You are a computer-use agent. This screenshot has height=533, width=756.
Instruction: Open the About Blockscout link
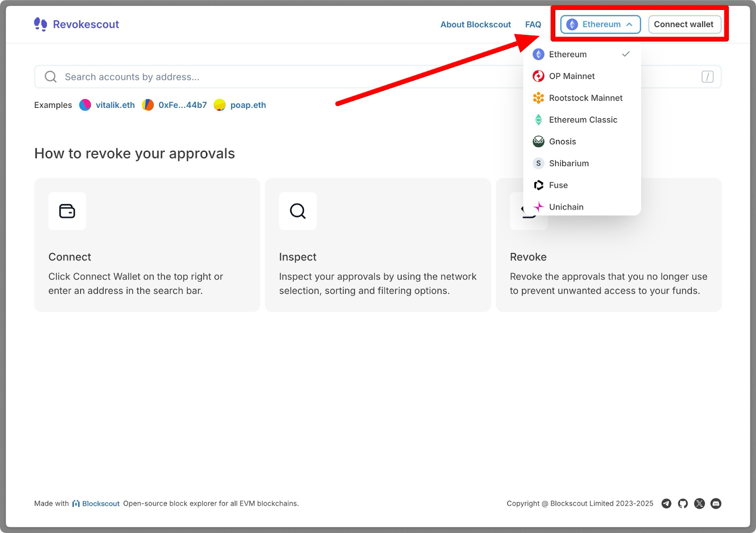[475, 25]
